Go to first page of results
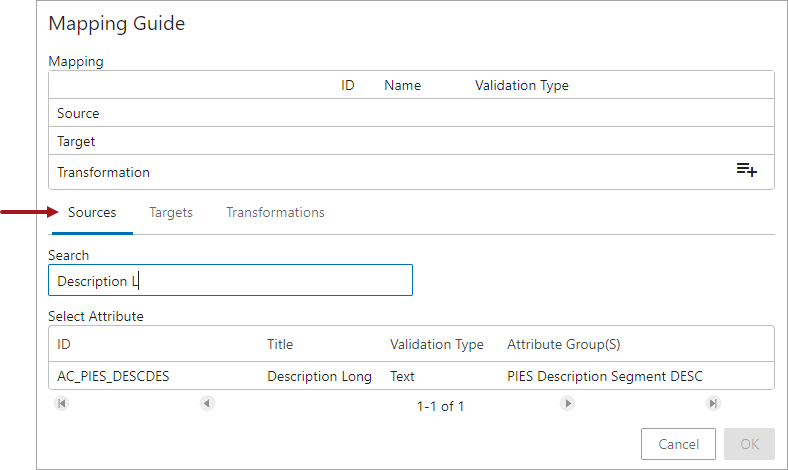 [x=62, y=403]
